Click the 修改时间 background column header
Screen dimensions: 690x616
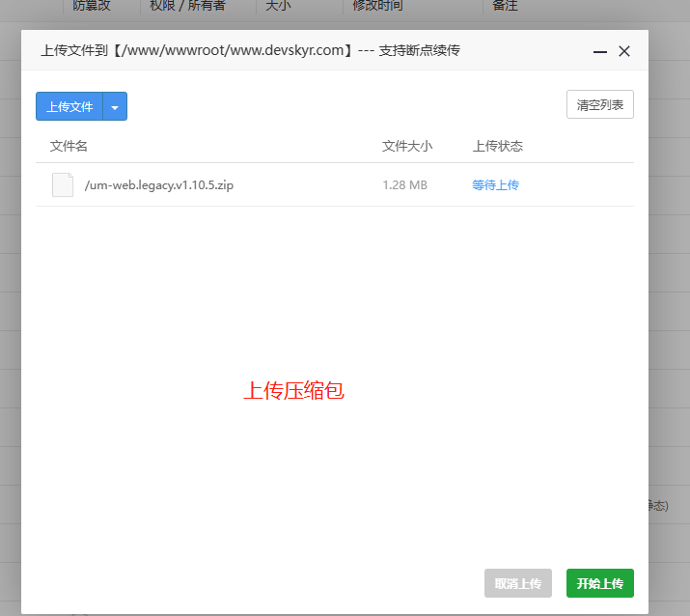[377, 6]
